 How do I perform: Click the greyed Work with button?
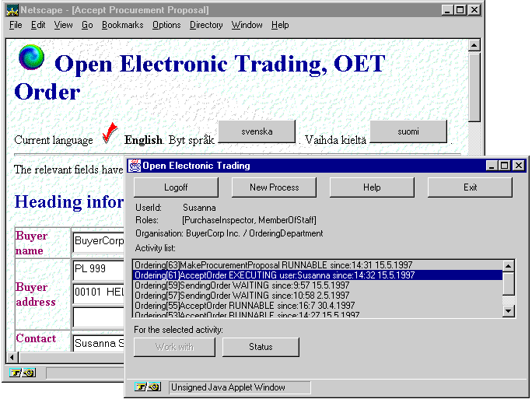click(174, 347)
